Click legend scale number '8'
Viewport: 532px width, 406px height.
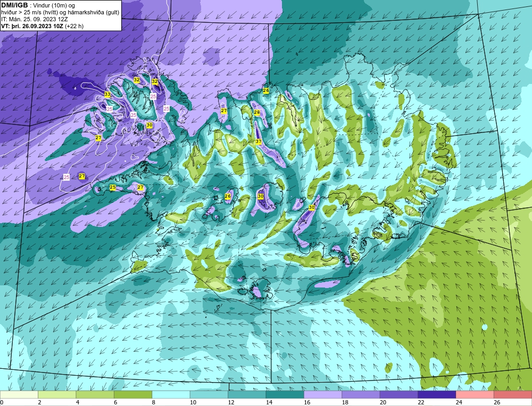click(154, 402)
